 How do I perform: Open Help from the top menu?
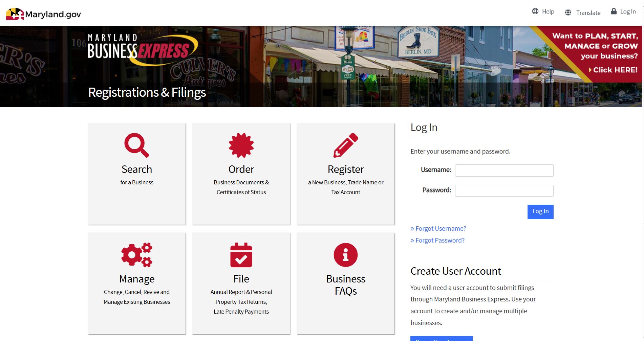(x=548, y=12)
